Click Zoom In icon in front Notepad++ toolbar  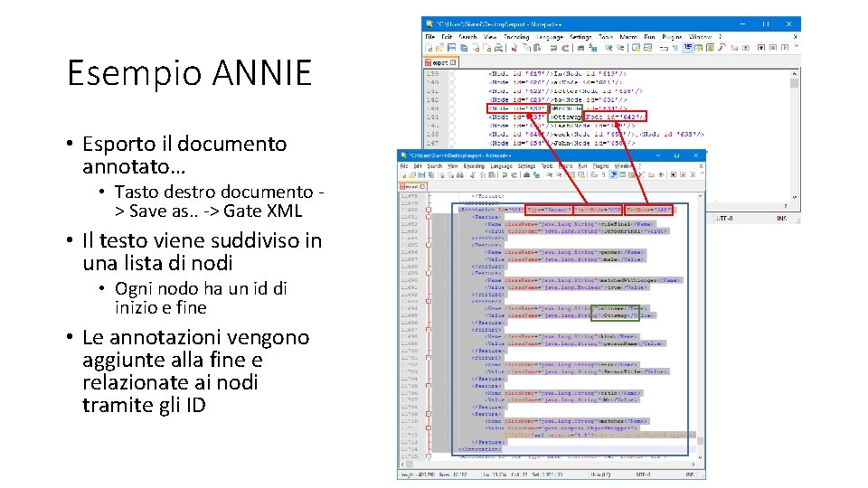click(x=549, y=174)
